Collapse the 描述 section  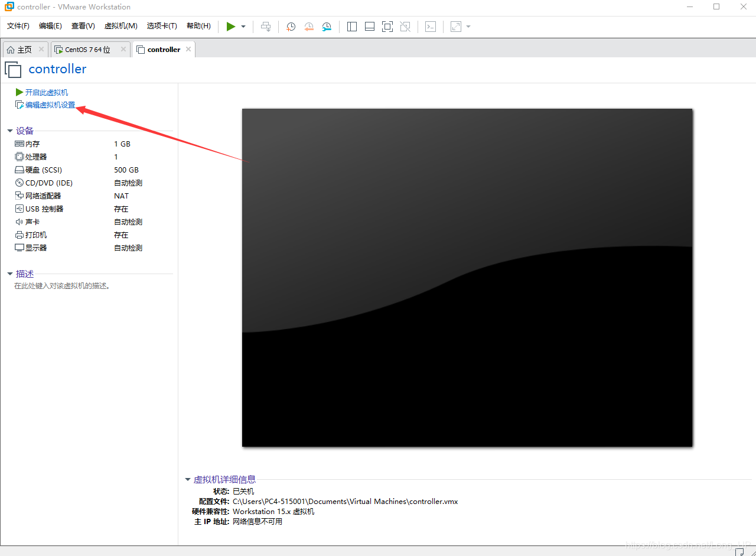tap(10, 274)
